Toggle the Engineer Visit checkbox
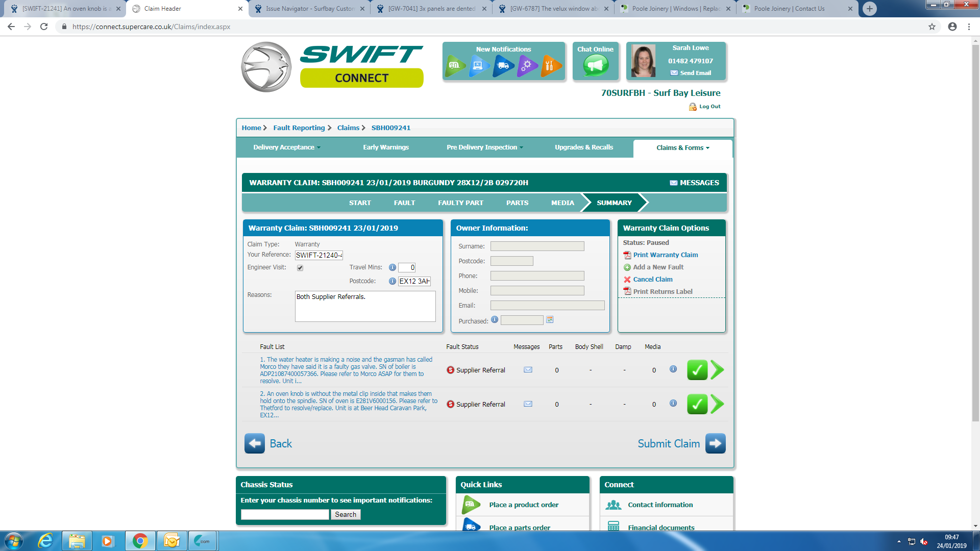980x551 pixels. (300, 268)
